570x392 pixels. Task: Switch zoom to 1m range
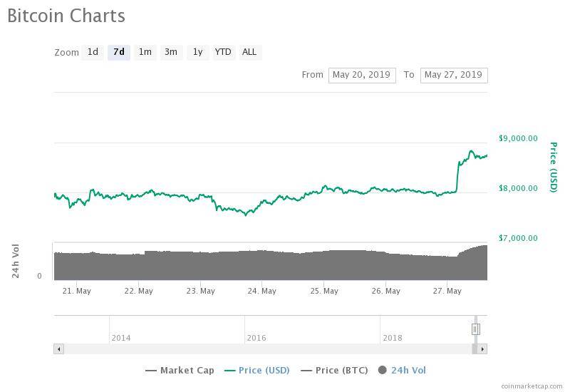tap(145, 52)
